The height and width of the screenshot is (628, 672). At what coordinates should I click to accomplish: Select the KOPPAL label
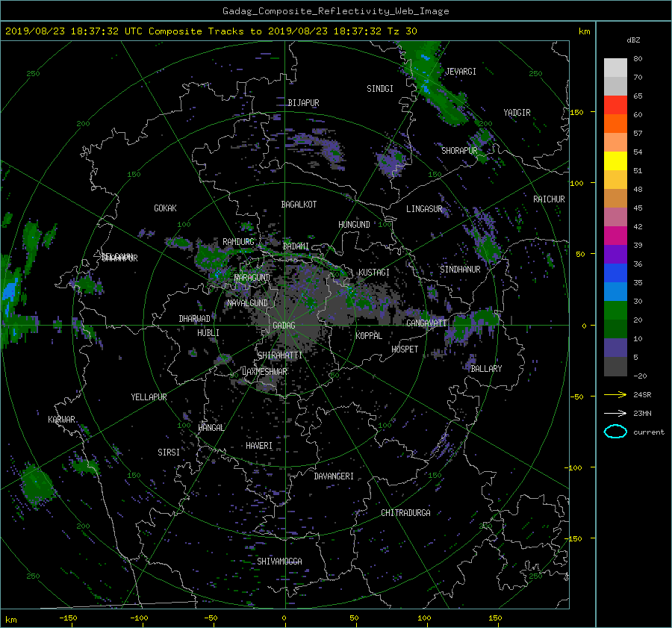tap(369, 336)
